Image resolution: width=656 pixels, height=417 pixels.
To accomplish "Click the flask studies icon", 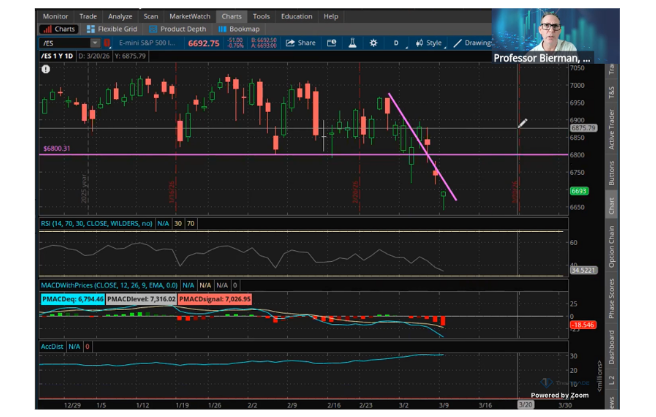I will [x=352, y=43].
